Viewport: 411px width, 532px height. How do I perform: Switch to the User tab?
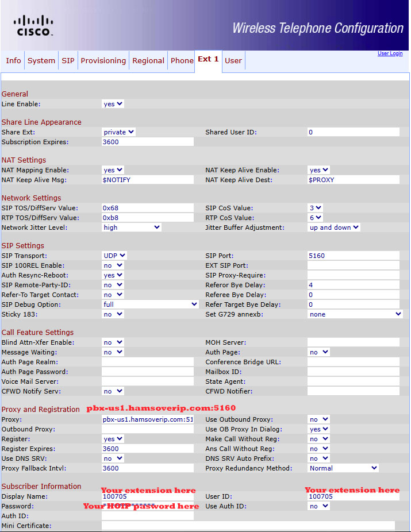tap(233, 61)
